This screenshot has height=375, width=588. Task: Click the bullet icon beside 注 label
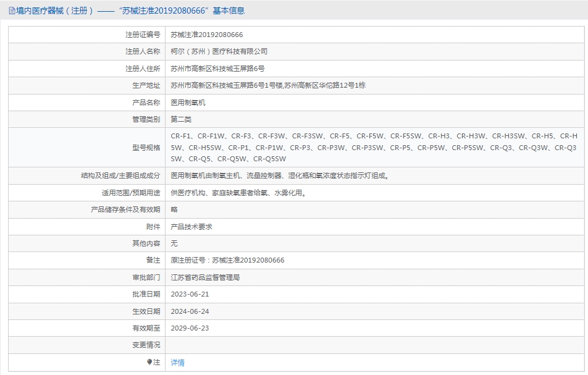pyautogui.click(x=149, y=362)
